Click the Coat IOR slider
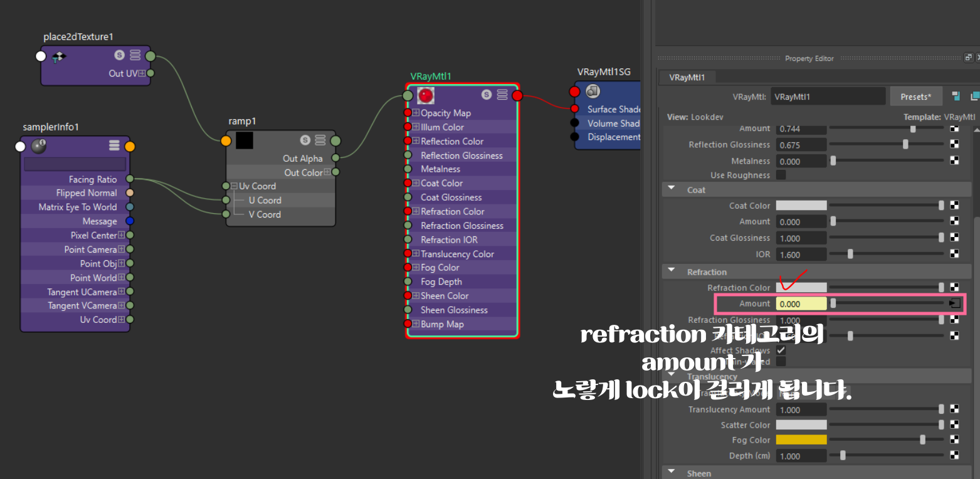 point(887,254)
